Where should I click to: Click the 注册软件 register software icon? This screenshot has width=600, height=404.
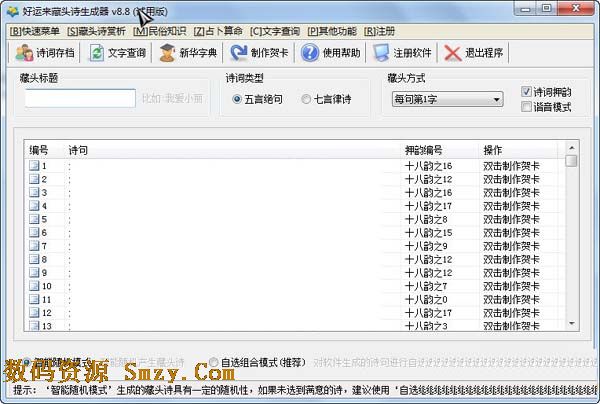[381, 53]
